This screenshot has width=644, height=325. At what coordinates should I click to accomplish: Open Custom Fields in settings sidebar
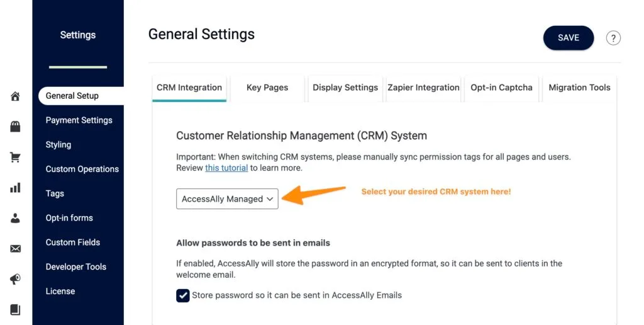click(x=73, y=242)
